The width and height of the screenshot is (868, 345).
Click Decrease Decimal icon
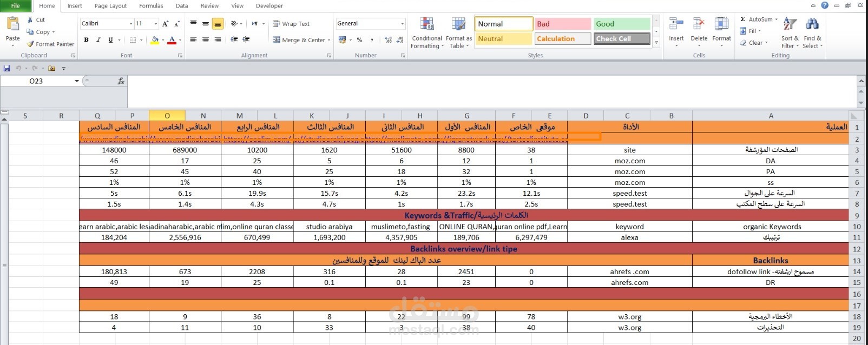pyautogui.click(x=400, y=40)
